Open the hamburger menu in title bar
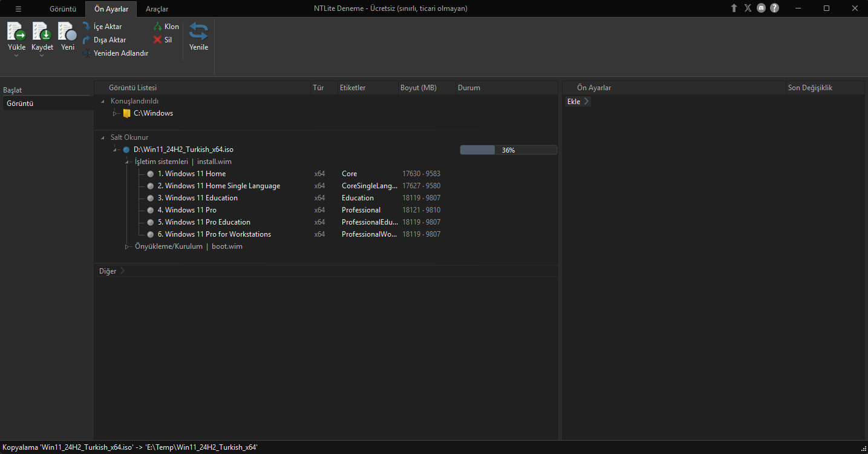 coord(18,8)
